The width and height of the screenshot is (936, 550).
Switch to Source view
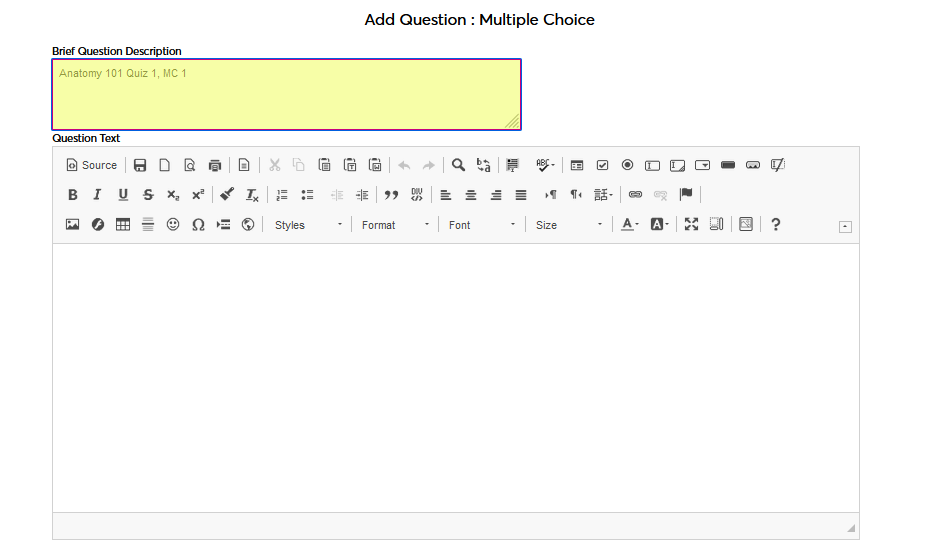point(91,165)
